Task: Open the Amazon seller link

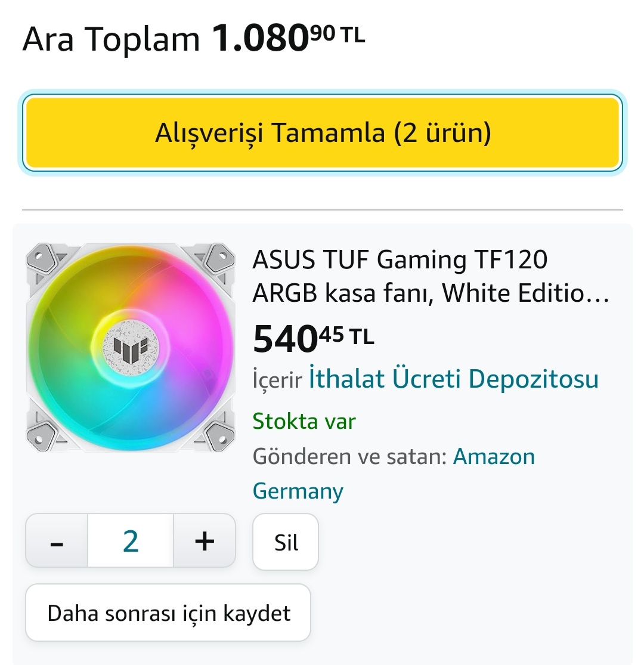Action: pos(494,457)
